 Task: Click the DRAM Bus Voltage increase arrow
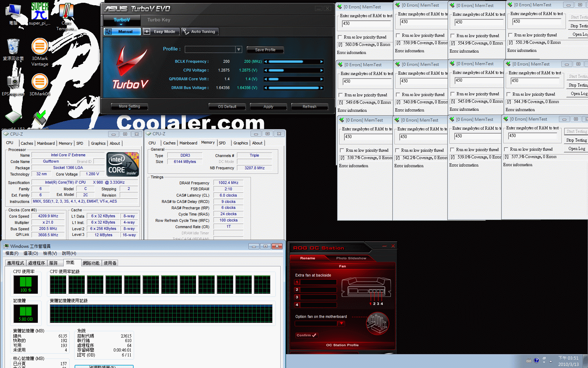(x=322, y=88)
